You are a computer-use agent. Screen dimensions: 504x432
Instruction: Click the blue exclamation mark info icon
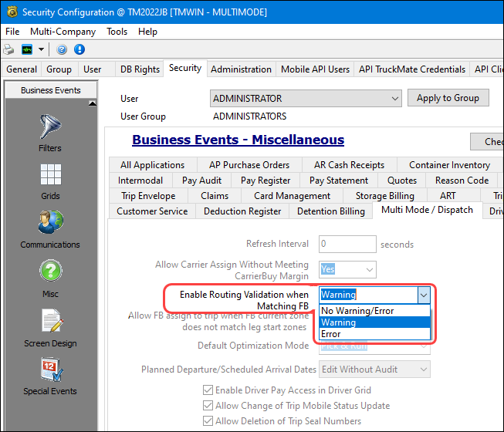78,49
